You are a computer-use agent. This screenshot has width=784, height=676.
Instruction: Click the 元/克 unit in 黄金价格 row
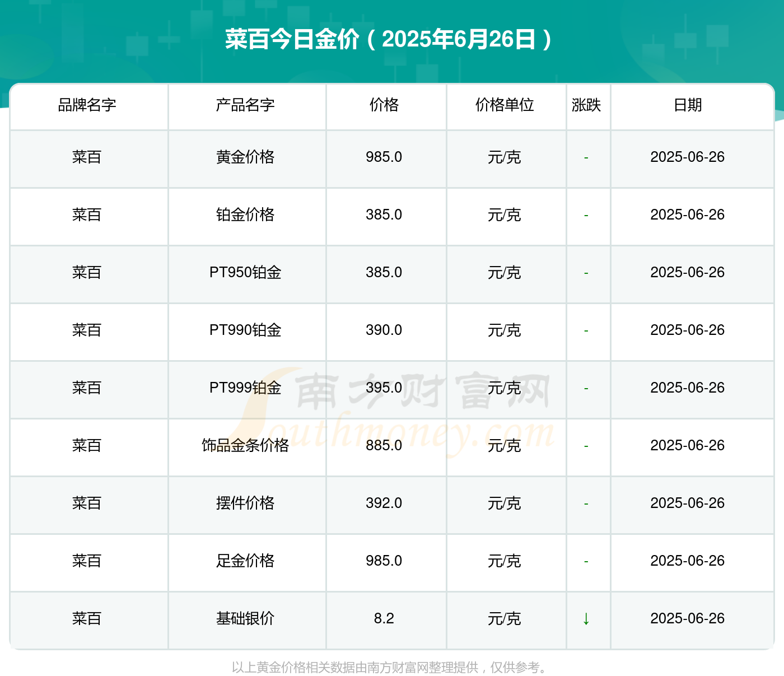click(x=505, y=157)
